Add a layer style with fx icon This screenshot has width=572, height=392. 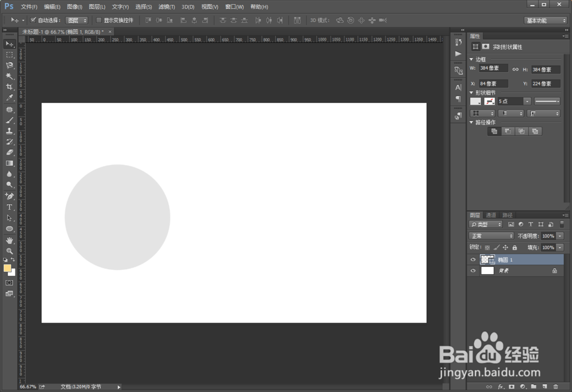coord(501,386)
